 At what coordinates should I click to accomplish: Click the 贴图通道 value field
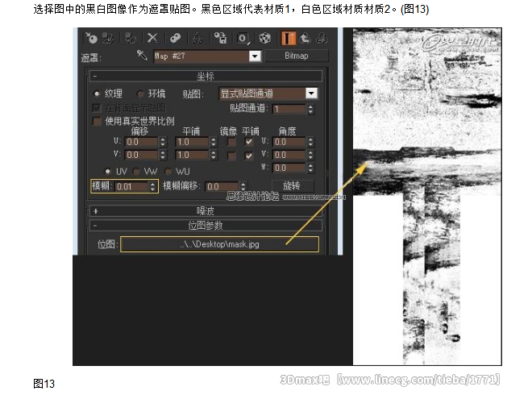[x=289, y=109]
